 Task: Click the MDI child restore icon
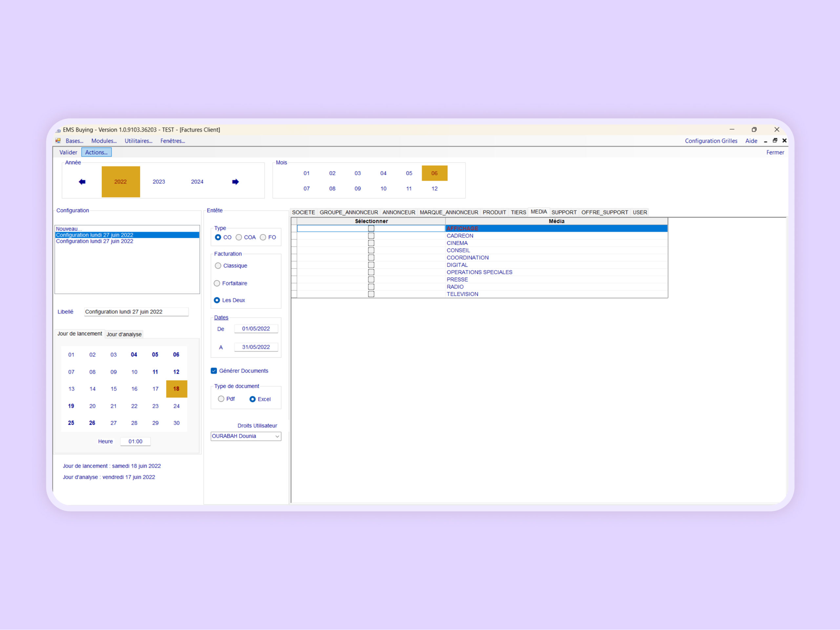[x=775, y=141]
